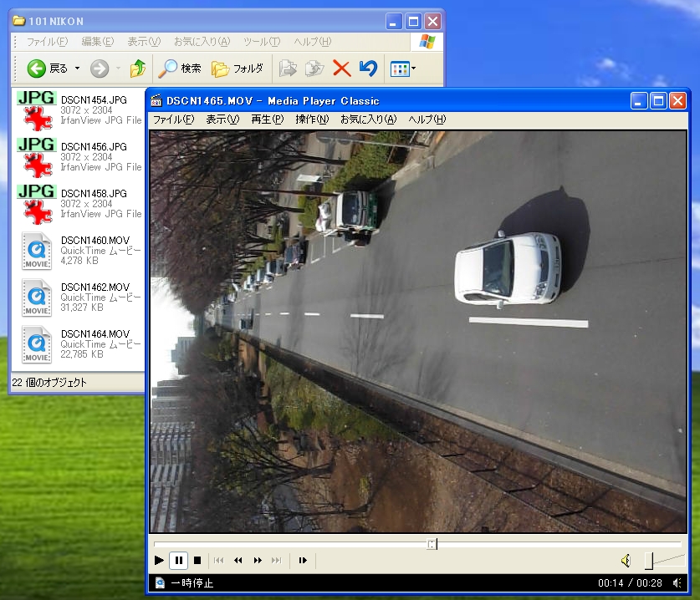This screenshot has height=600, width=700.
Task: Open the ヘルプ(H) menu in 101NIKON window
Action: 313,42
